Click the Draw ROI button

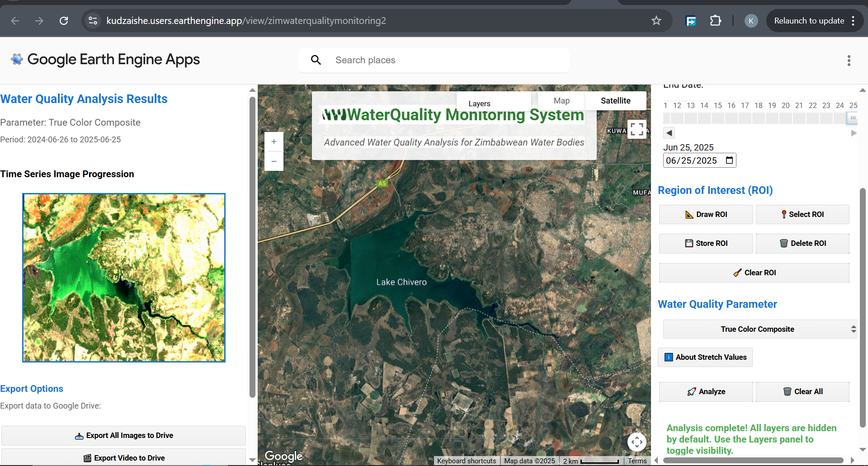pyautogui.click(x=706, y=214)
